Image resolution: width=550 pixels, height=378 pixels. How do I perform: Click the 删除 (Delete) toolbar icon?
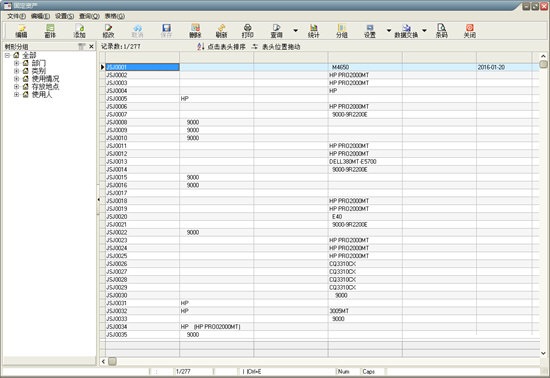(195, 31)
